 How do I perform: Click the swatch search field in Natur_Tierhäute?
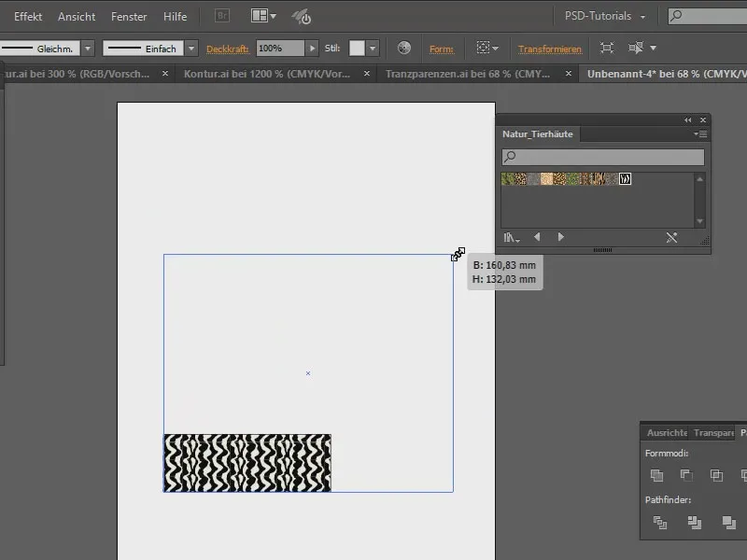pyautogui.click(x=602, y=157)
